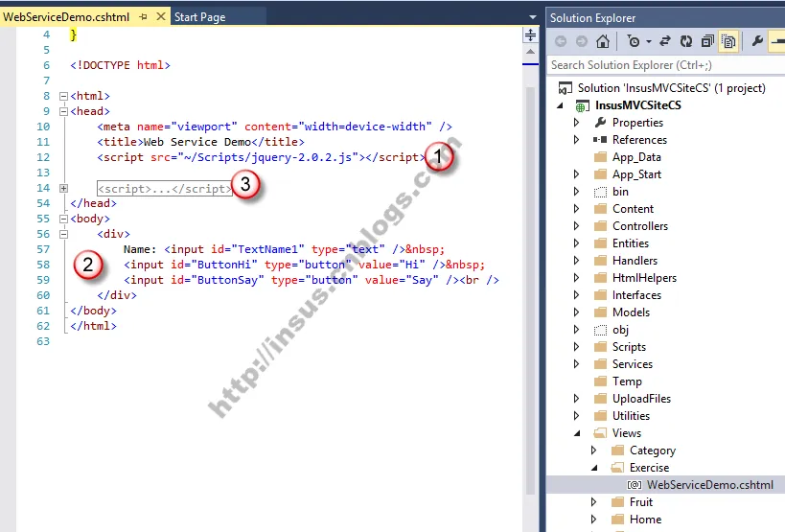Select the WebServiceDemo.cshtml editor tab
Image resolution: width=785 pixels, height=532 pixels.
pos(66,17)
